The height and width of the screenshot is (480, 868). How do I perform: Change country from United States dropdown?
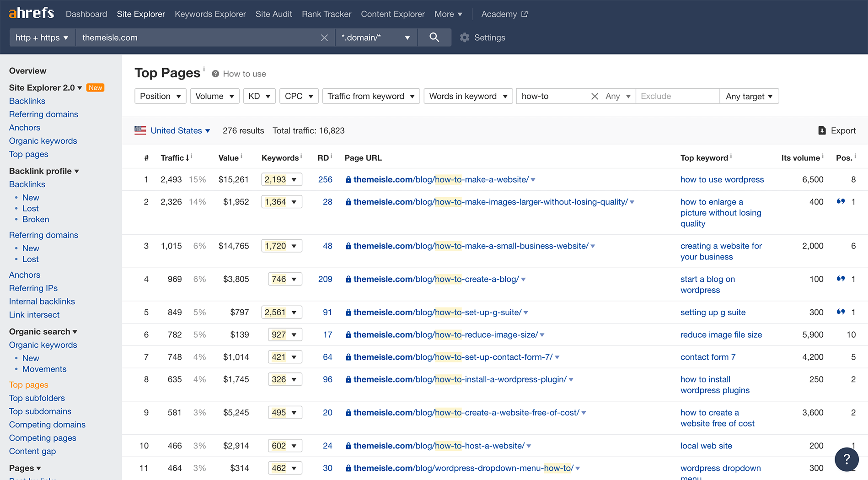(x=180, y=130)
